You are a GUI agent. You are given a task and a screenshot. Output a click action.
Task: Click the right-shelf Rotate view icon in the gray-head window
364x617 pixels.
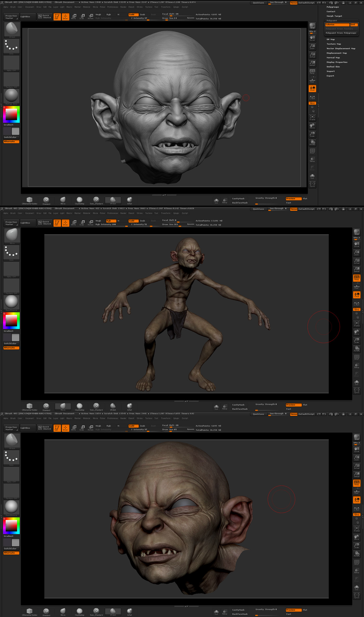312,142
